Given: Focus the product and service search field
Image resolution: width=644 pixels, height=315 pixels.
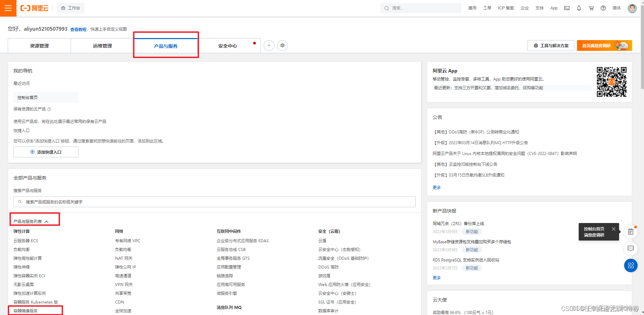Looking at the screenshot, I should click(214, 202).
